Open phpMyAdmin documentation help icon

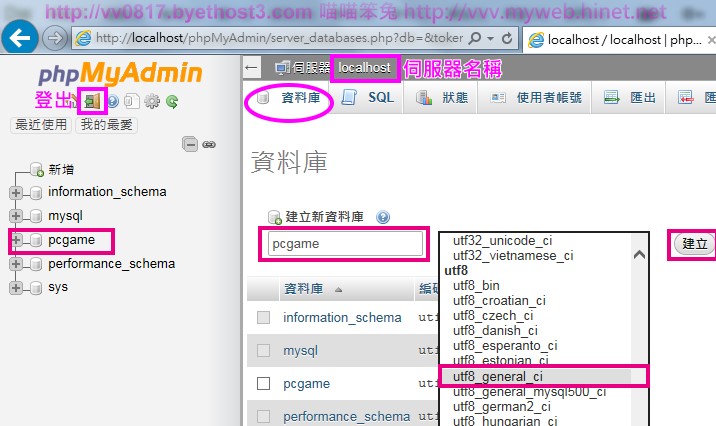[x=113, y=101]
